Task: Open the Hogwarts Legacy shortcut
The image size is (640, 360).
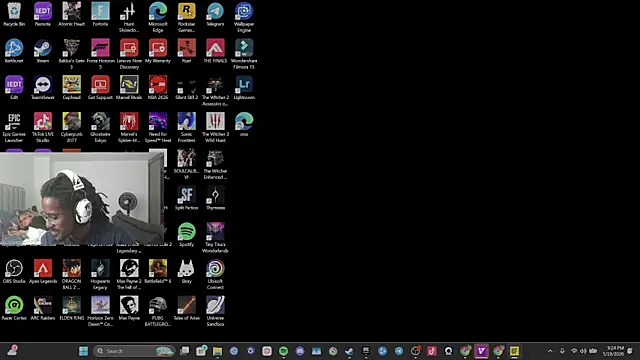Action: pyautogui.click(x=100, y=274)
